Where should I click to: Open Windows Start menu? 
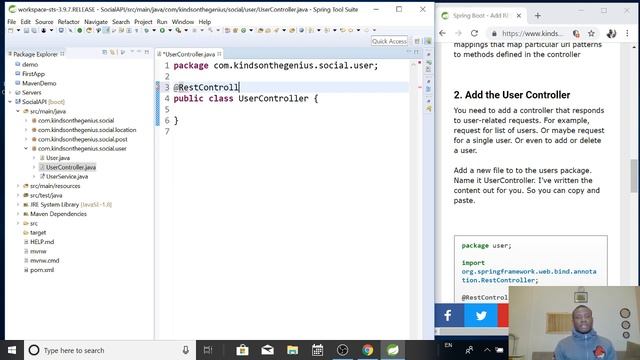(12, 350)
